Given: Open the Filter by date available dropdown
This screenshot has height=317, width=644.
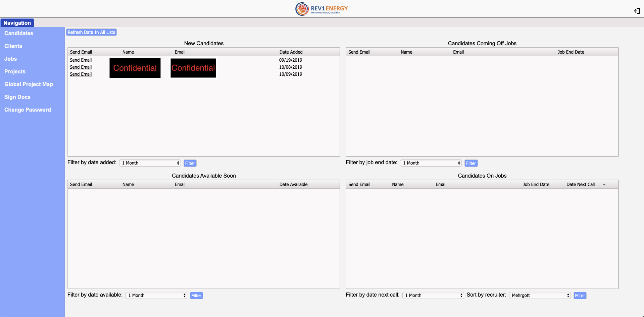Looking at the screenshot, I should coord(156,295).
